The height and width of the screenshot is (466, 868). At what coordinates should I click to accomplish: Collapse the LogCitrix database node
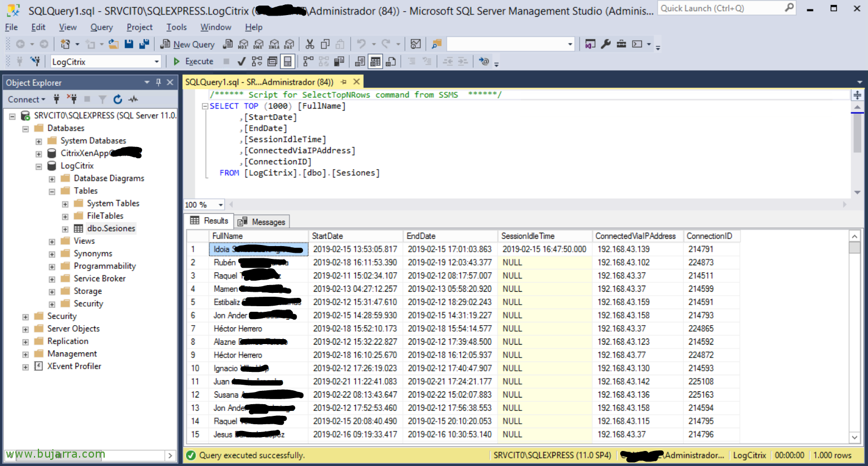[38, 166]
